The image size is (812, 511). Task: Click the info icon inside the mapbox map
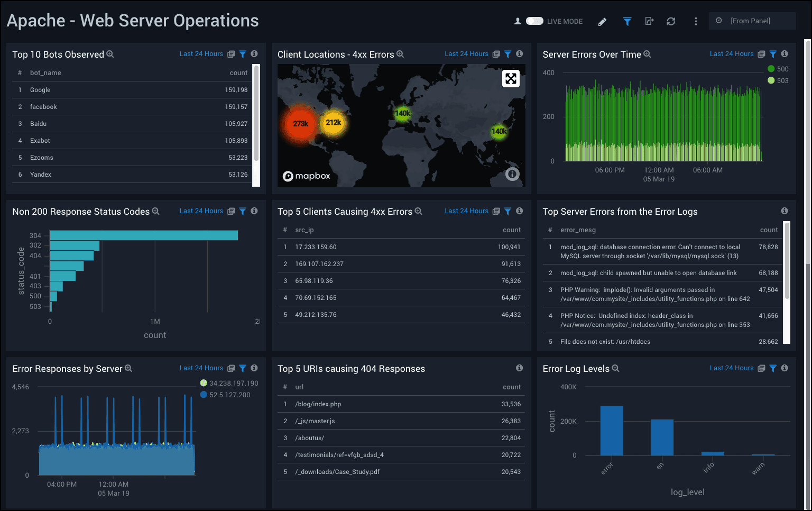tap(512, 174)
